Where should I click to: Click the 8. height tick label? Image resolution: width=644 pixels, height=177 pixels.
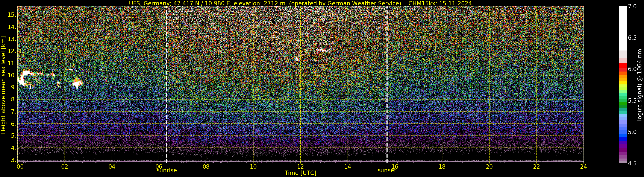[x=13, y=99]
